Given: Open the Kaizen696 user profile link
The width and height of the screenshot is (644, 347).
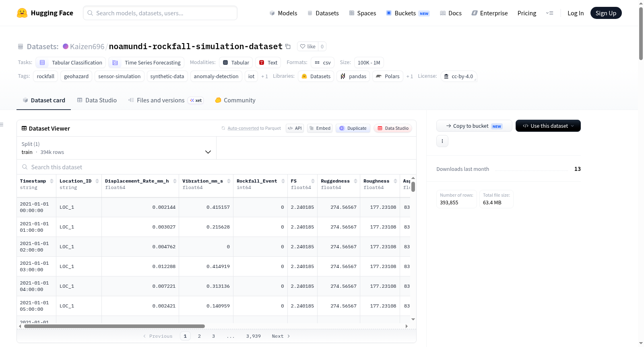Looking at the screenshot, I should point(87,46).
